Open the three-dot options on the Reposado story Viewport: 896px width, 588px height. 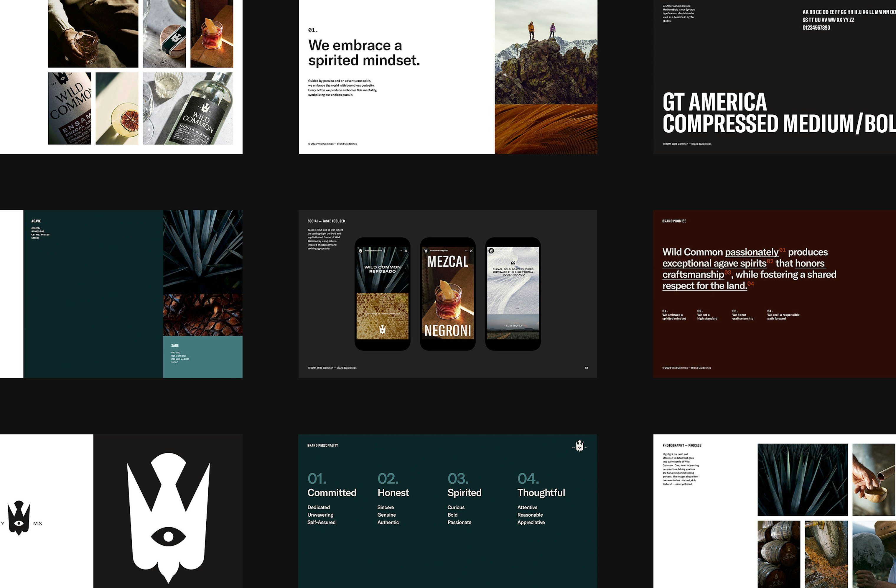[401, 251]
